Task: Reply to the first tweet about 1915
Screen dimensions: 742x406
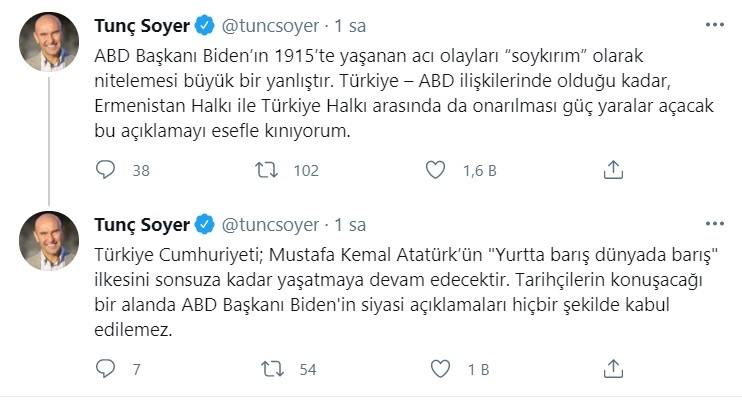Action: pyautogui.click(x=106, y=170)
